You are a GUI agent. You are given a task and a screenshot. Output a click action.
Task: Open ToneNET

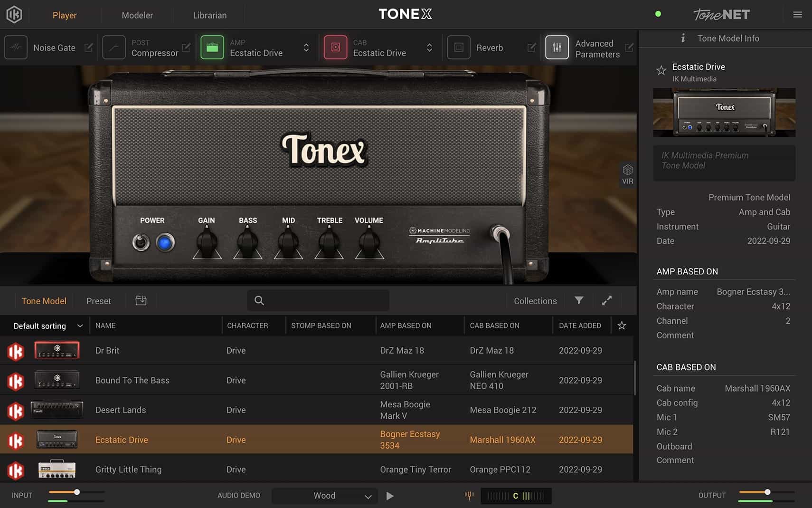[721, 15]
